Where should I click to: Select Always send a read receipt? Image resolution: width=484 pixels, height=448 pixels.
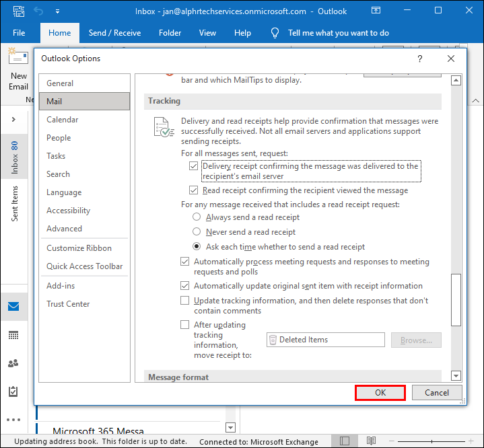tap(197, 217)
